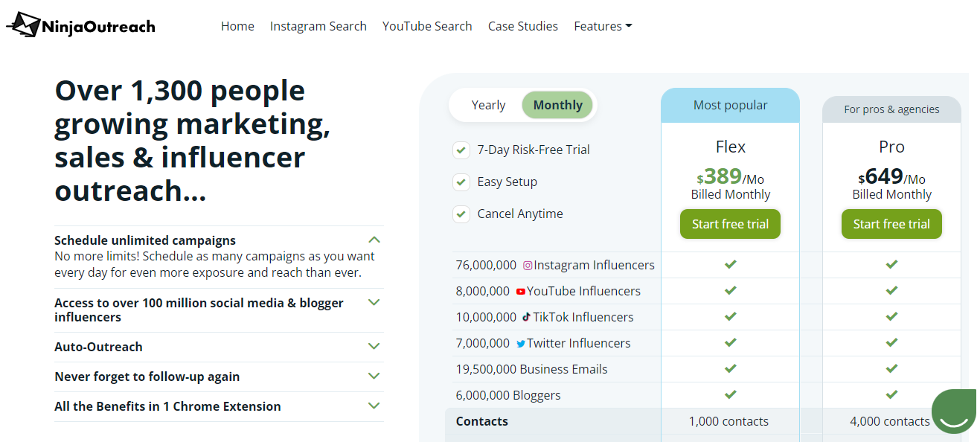The image size is (980, 442).
Task: Start free trial for Flex plan
Action: tap(730, 224)
